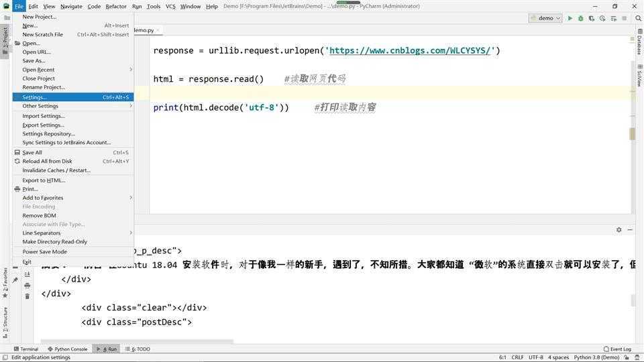Choose Rename Project...
This screenshot has height=362, width=644.
(x=73, y=87)
